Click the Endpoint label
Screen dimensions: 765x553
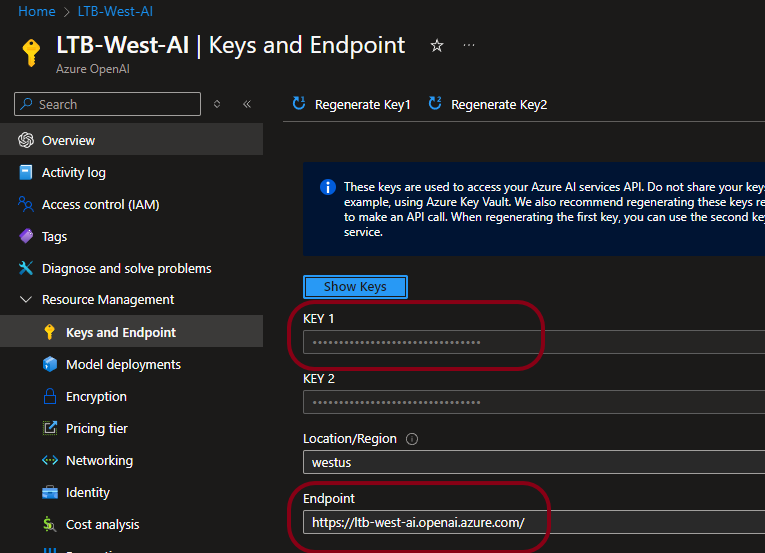pyautogui.click(x=329, y=498)
